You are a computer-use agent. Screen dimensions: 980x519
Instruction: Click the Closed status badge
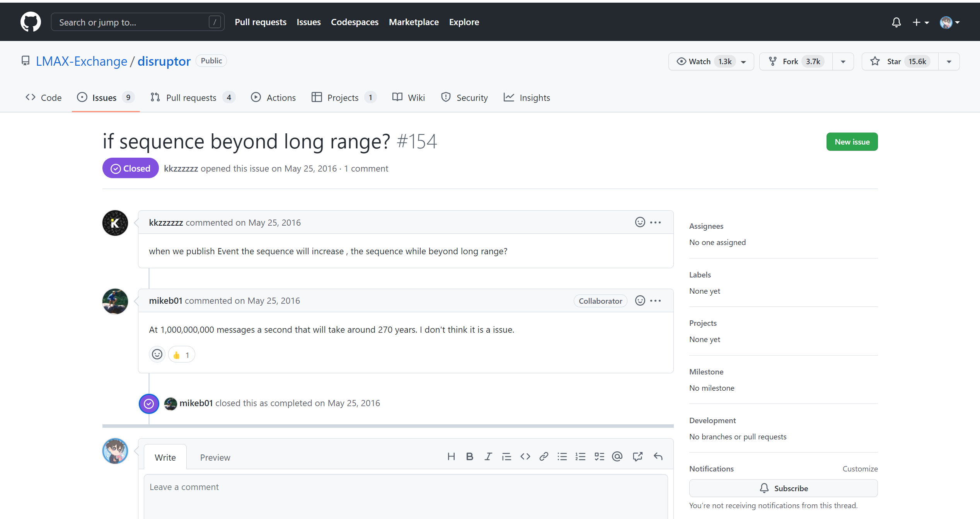coord(130,168)
